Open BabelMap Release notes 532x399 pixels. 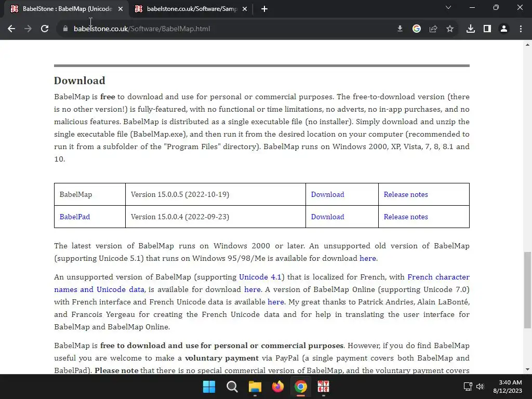point(406,194)
